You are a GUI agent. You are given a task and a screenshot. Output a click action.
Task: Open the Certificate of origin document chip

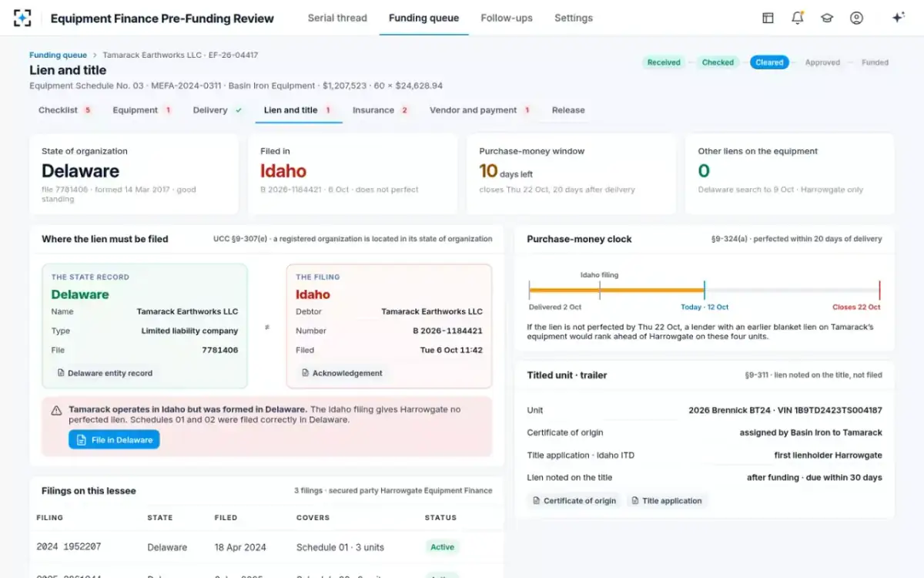tap(574, 501)
